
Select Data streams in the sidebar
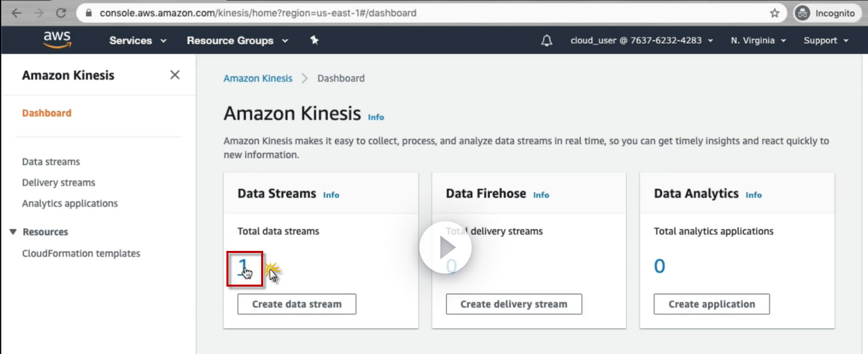point(51,161)
